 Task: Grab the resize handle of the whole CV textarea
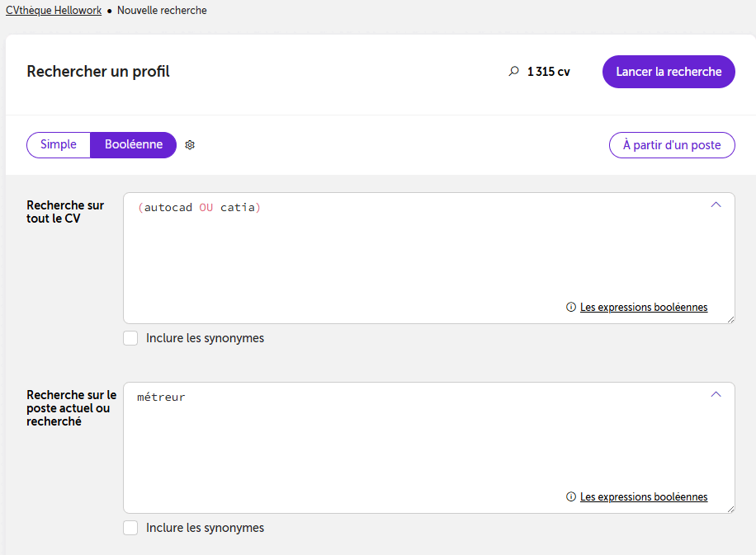pyautogui.click(x=730, y=319)
